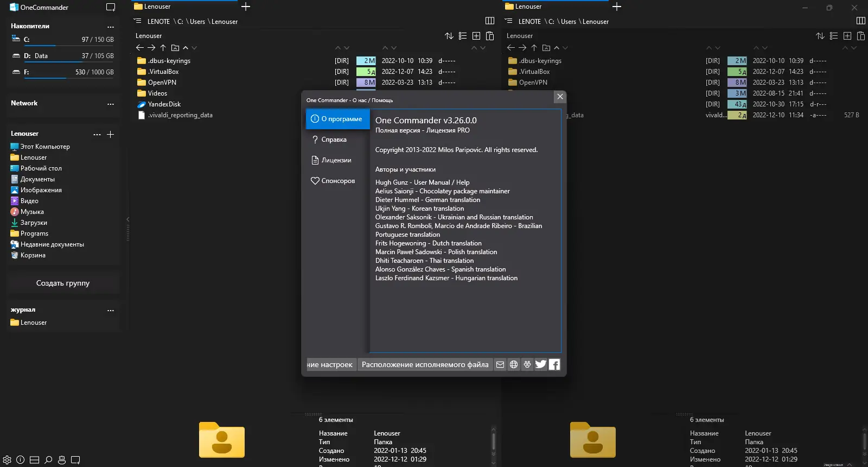
Task: Click the community icon left of the Twitter bird
Action: point(527,364)
